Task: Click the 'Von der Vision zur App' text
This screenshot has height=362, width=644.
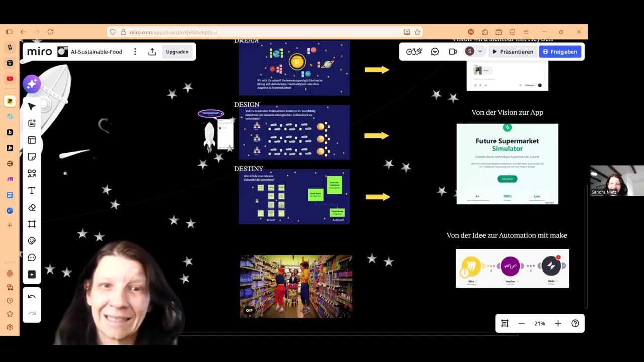Action: (507, 112)
